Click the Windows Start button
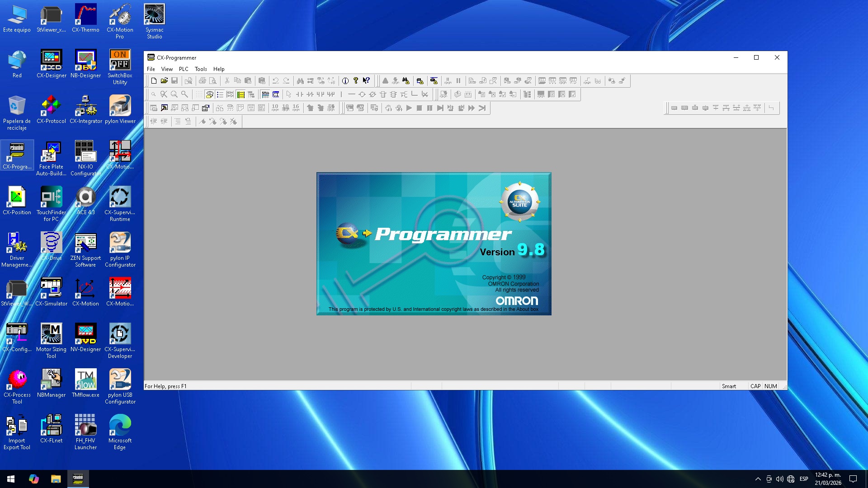Viewport: 868px width, 488px height. tap(9, 479)
